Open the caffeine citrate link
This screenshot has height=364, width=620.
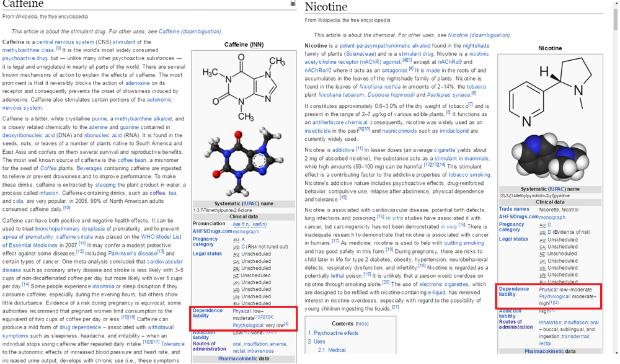tap(74, 237)
